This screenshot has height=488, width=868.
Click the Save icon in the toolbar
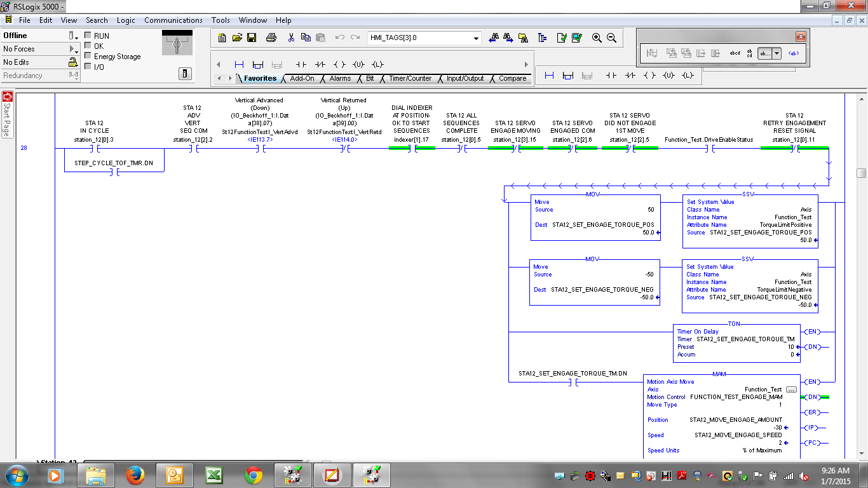coord(252,37)
